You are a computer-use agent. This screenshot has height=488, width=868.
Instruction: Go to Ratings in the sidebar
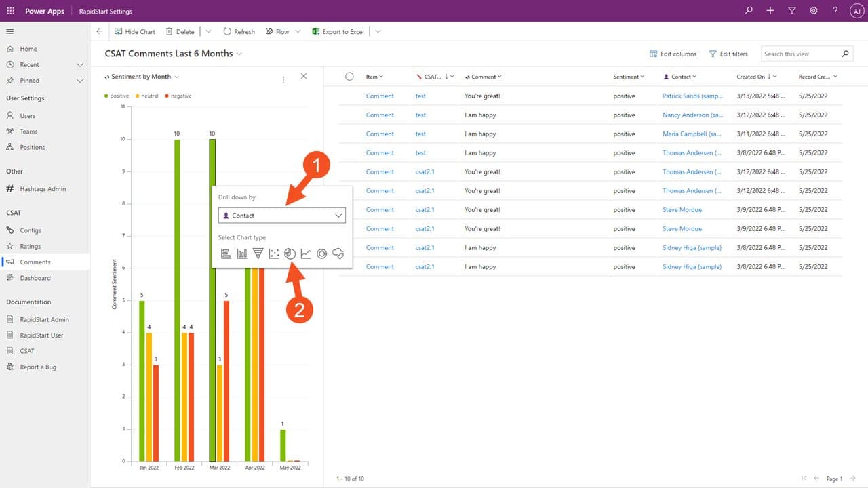30,246
